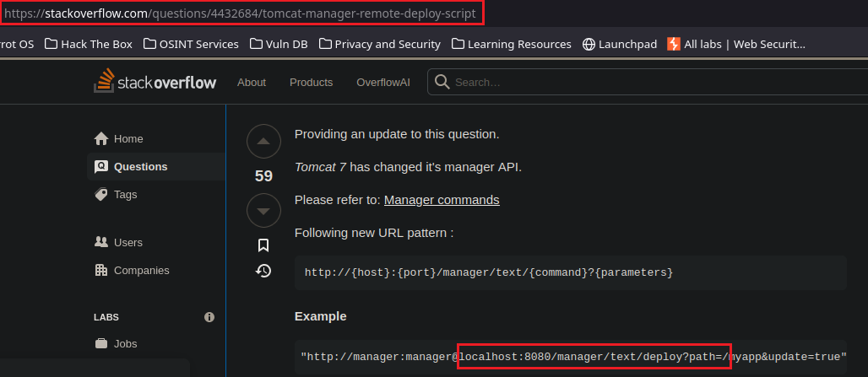Open the About menu in header
The width and height of the screenshot is (868, 377).
click(x=252, y=82)
